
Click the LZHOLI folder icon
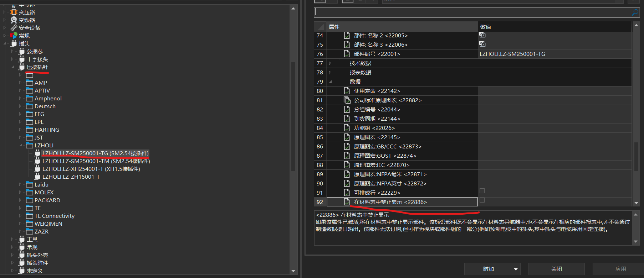(30, 145)
